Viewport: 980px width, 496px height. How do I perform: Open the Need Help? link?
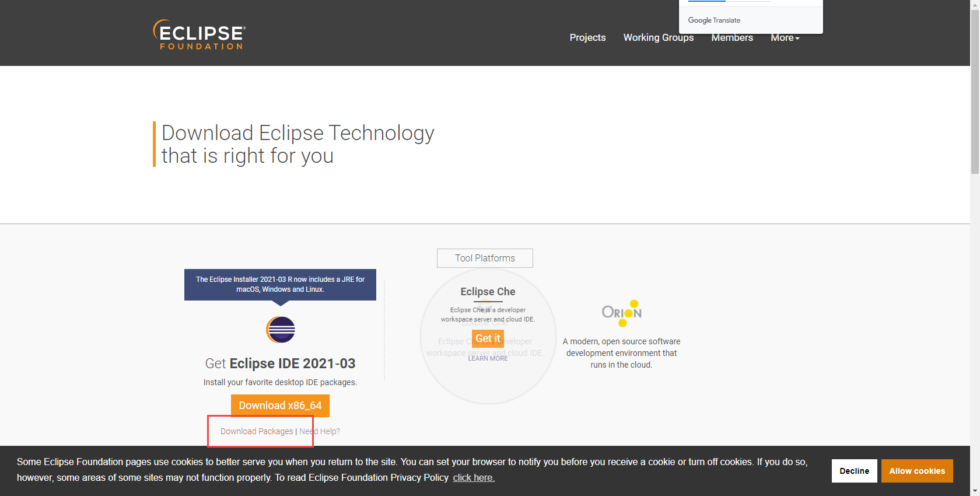320,431
